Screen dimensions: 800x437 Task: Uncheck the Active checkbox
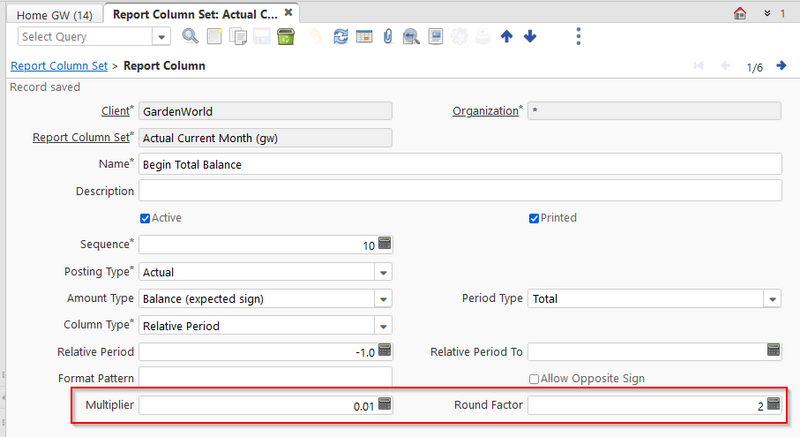(146, 218)
